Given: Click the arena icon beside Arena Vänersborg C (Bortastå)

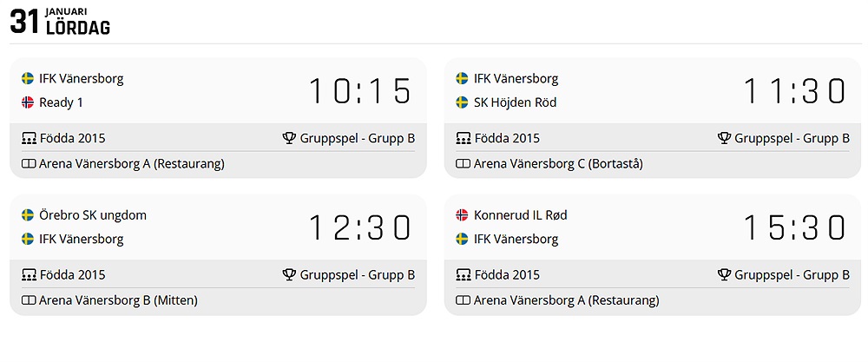Looking at the screenshot, I should click(x=464, y=163).
